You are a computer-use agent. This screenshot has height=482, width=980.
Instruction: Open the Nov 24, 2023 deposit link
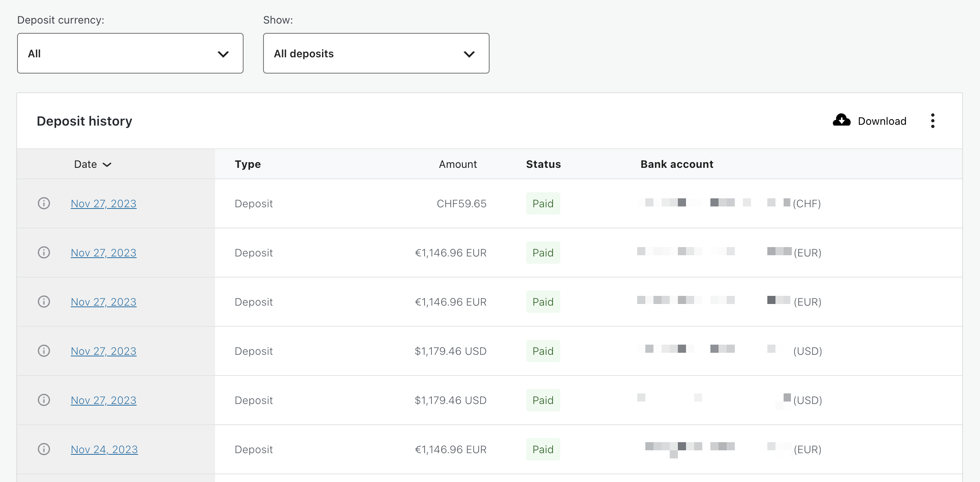tap(104, 449)
